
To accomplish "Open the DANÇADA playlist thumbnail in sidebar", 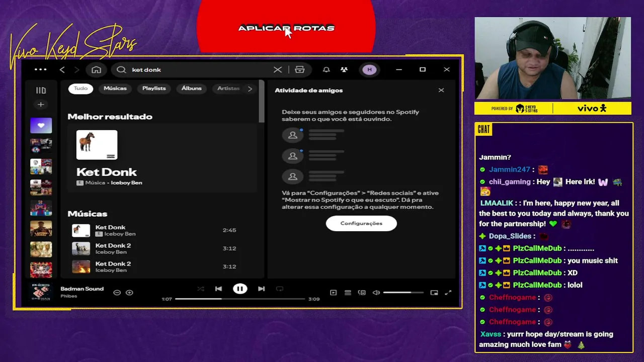I will click(x=41, y=270).
